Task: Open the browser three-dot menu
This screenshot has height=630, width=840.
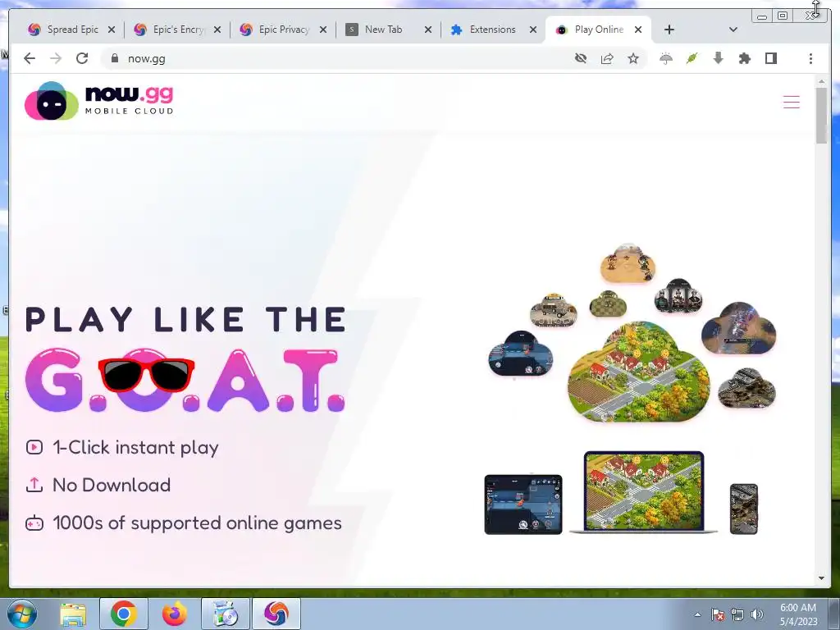Action: tap(810, 58)
